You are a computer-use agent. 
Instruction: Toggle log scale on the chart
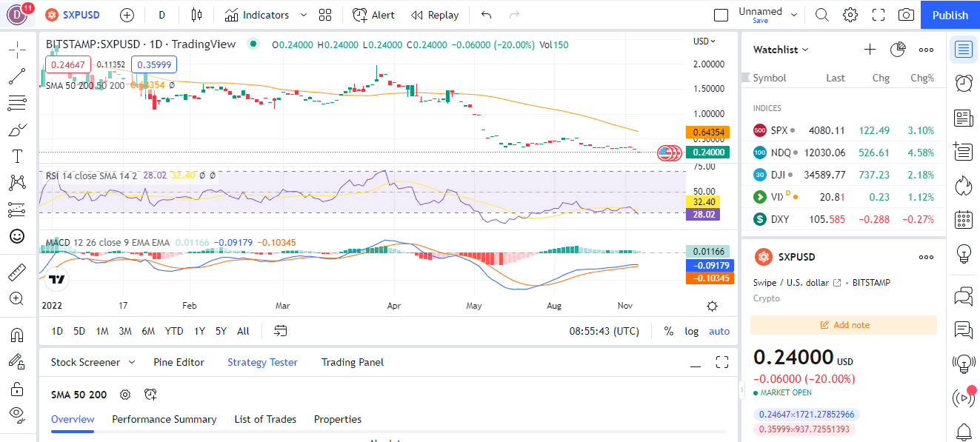[691, 331]
